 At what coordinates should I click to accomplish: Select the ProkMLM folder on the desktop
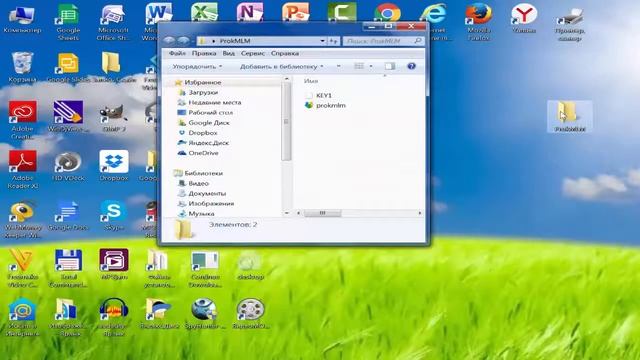pyautogui.click(x=569, y=117)
